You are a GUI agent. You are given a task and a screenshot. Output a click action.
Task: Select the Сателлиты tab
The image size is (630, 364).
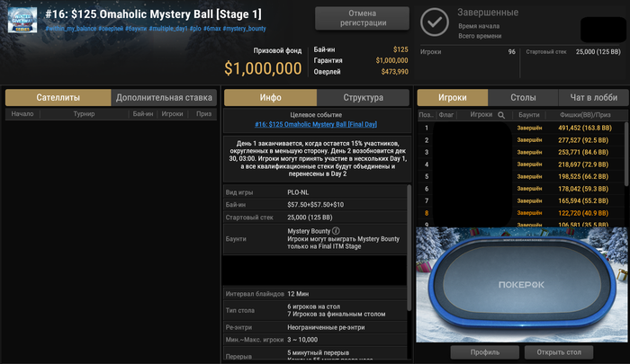pyautogui.click(x=58, y=98)
